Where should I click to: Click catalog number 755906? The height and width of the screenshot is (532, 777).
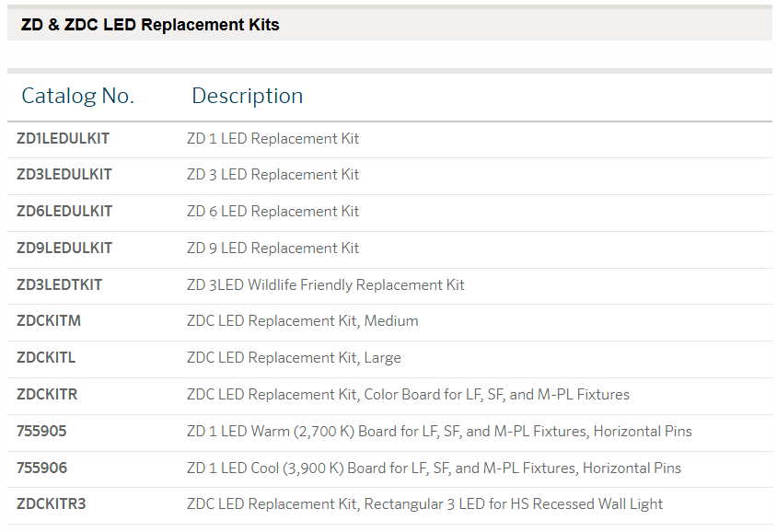click(x=41, y=468)
